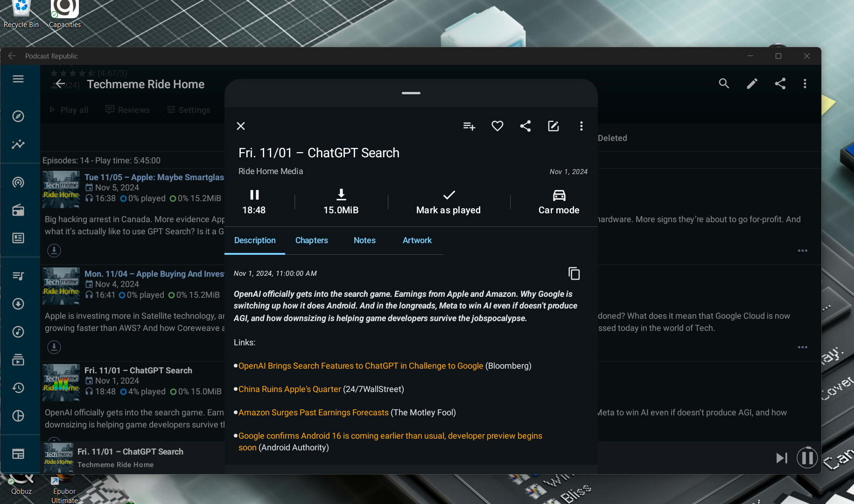Grab the sheet drag handle at panel top
Screen dimensions: 854x504
[x=411, y=93]
